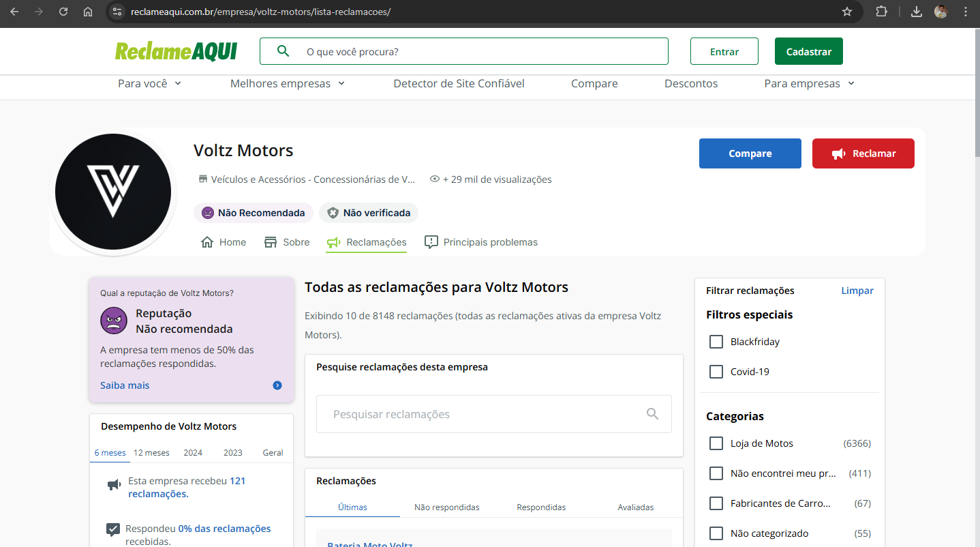
Task: Expand the Para empresas menu
Action: tap(810, 83)
